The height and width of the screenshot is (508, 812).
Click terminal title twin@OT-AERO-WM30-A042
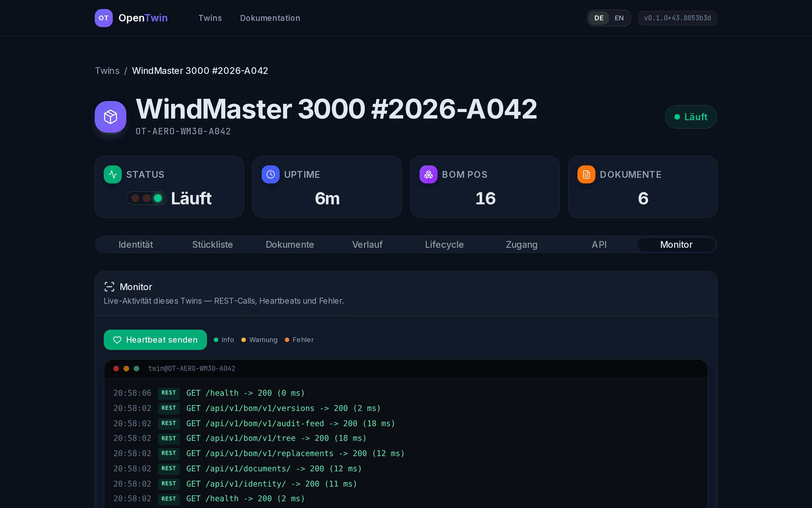(192, 369)
